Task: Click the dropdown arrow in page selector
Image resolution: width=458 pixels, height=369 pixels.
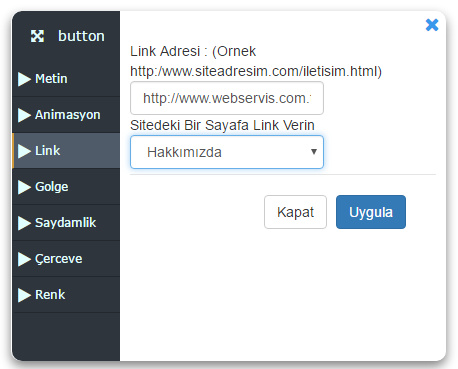Action: coord(314,152)
